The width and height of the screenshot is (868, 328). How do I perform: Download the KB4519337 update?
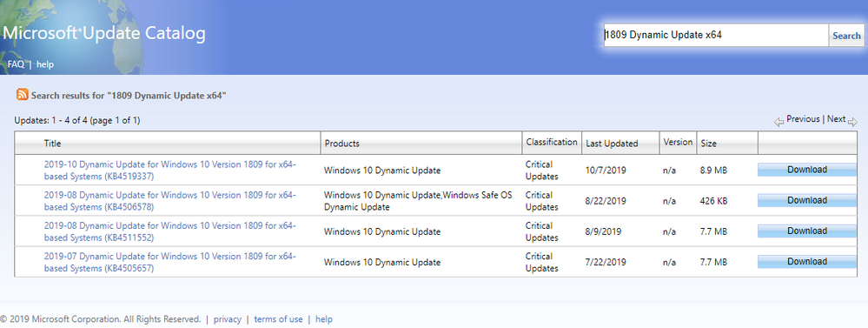[806, 170]
